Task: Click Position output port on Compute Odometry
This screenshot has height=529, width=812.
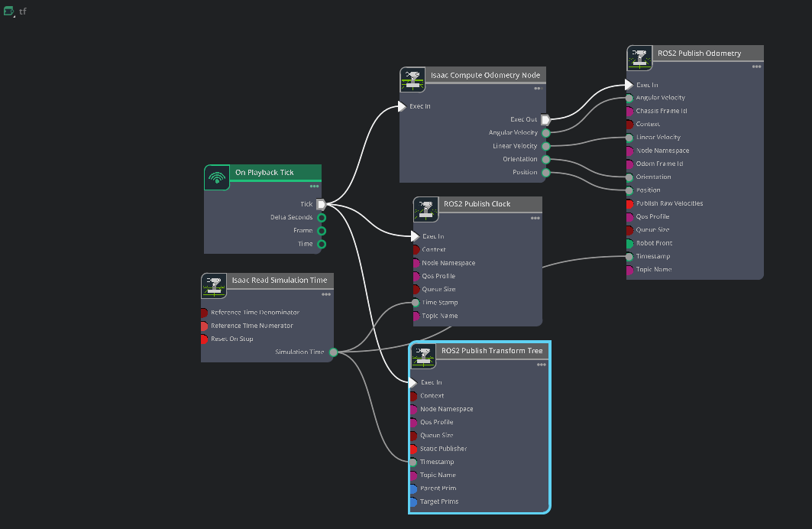Action: tap(546, 173)
